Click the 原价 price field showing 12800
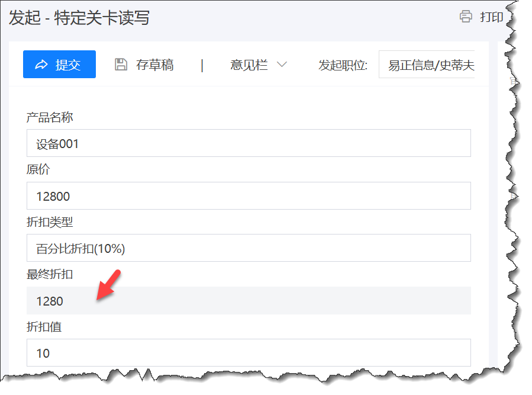 [x=249, y=195]
